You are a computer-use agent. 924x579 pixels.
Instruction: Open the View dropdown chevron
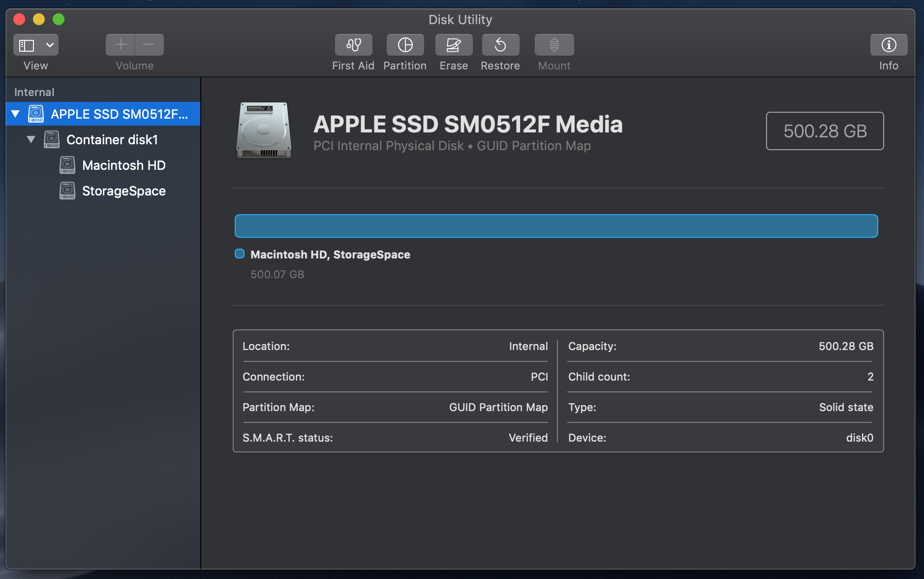(x=50, y=45)
